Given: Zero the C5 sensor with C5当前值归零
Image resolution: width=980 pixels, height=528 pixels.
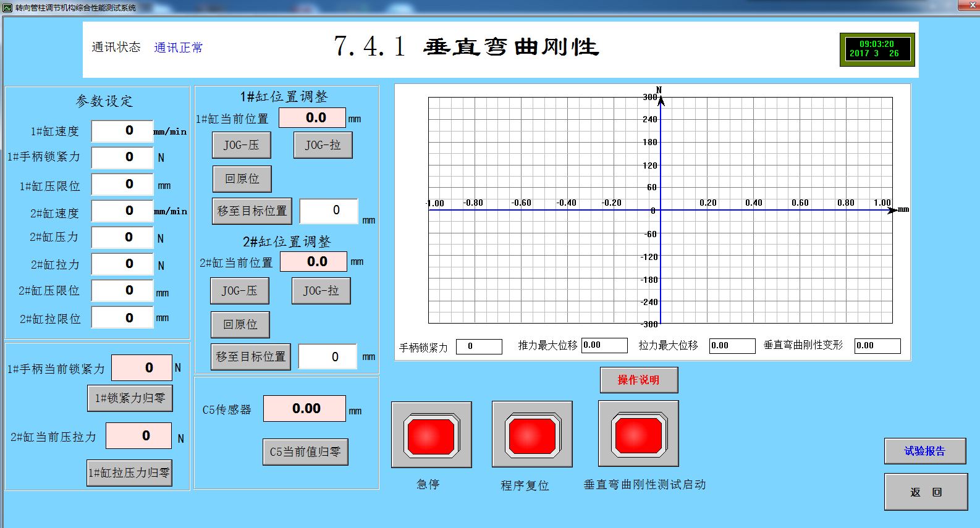Looking at the screenshot, I should click(x=305, y=452).
